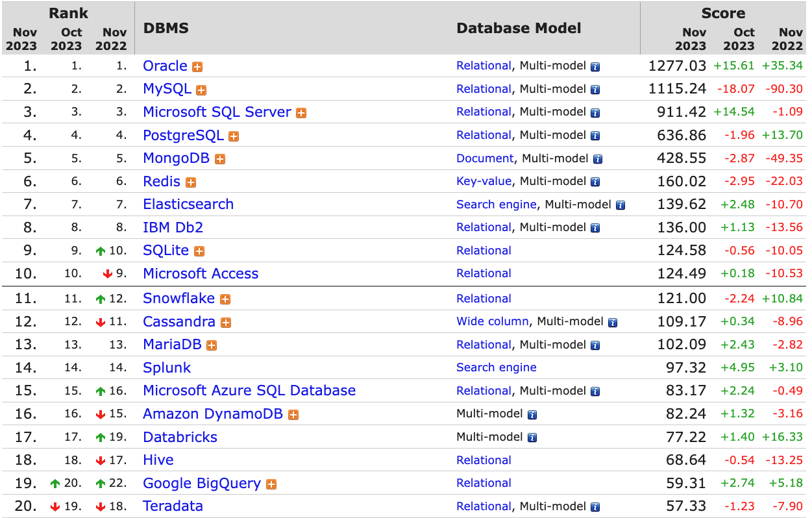Click the info icon in the Azure SQL Database row
The height and width of the screenshot is (518, 812).
[595, 391]
